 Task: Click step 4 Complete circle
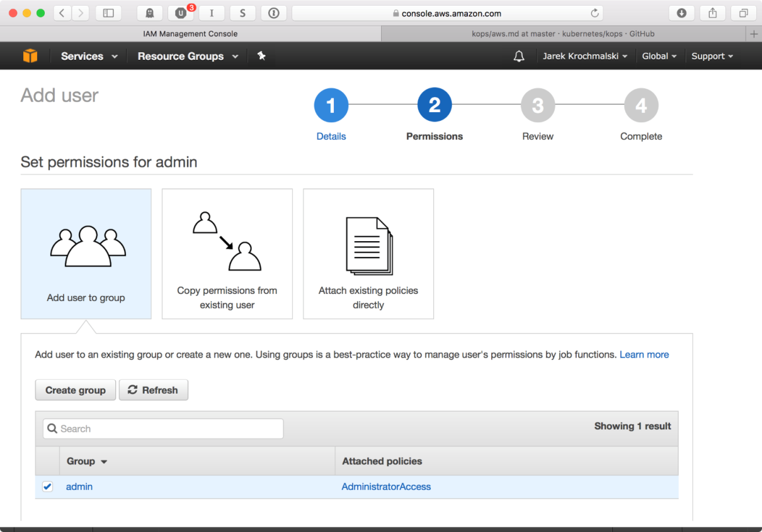[x=641, y=105]
